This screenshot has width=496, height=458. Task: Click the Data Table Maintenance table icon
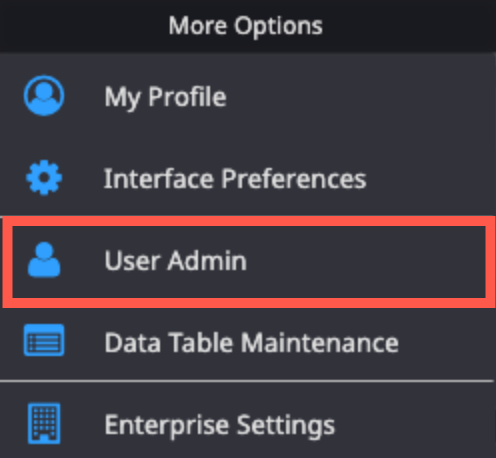pyautogui.click(x=44, y=340)
